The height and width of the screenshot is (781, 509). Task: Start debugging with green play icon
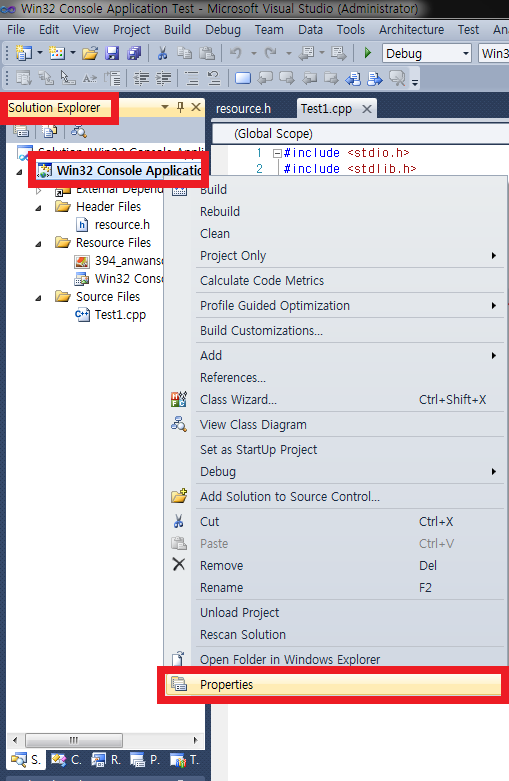[368, 53]
